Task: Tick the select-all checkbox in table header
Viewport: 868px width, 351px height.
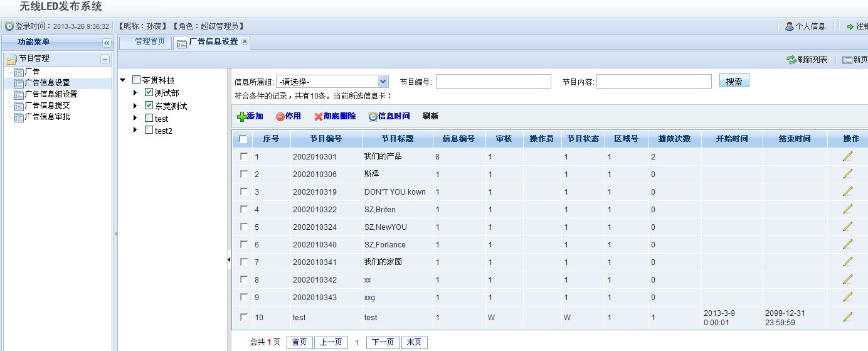Action: [x=243, y=139]
